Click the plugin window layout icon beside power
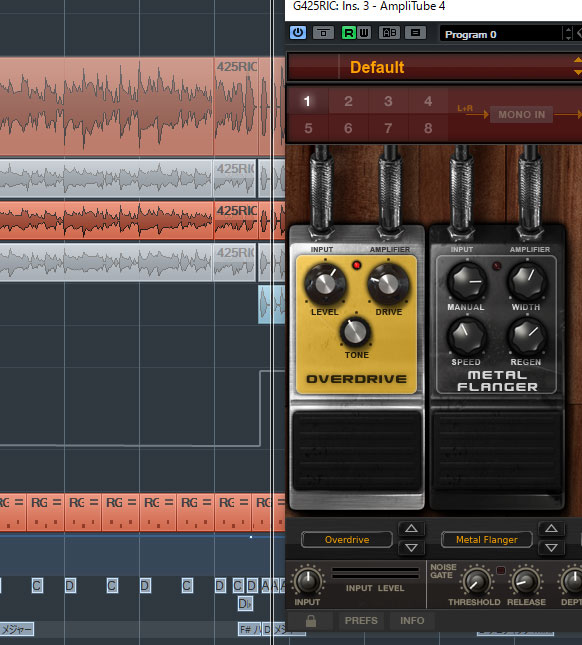The height and width of the screenshot is (645, 582). click(x=323, y=32)
